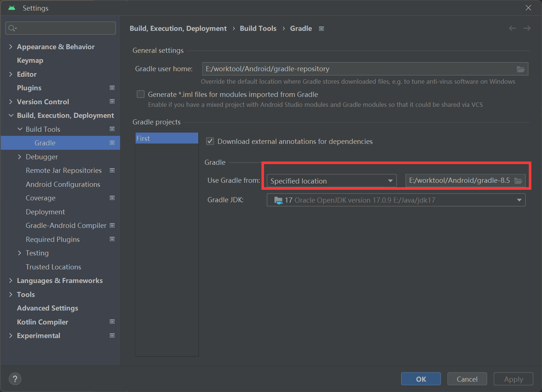Click the jump-to-settings icon after Gradle breadcrumb

point(321,28)
